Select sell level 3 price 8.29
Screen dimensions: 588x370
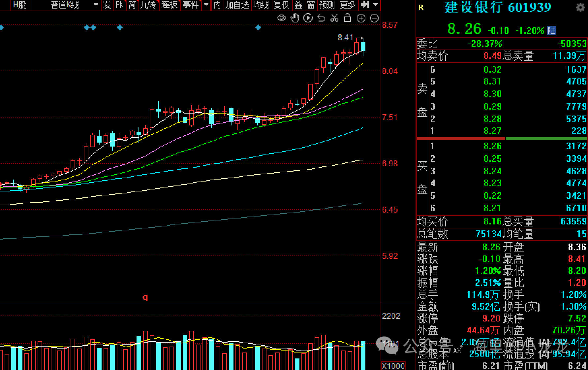492,106
